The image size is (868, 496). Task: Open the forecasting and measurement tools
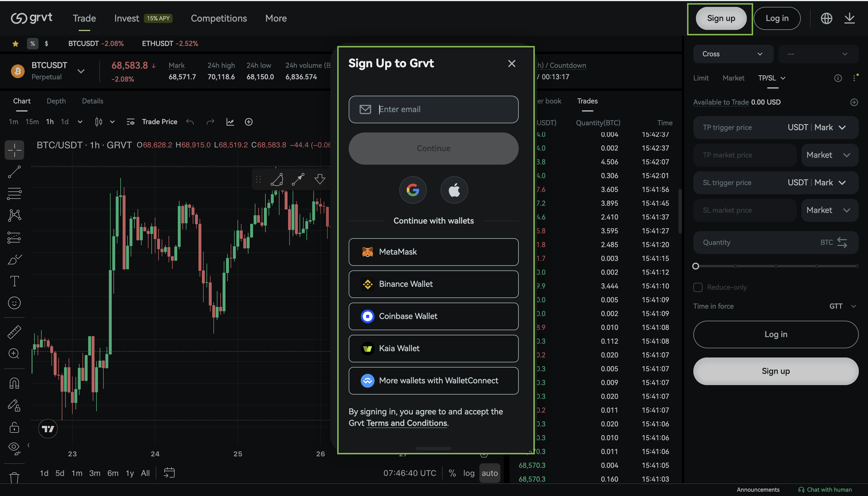(x=14, y=237)
